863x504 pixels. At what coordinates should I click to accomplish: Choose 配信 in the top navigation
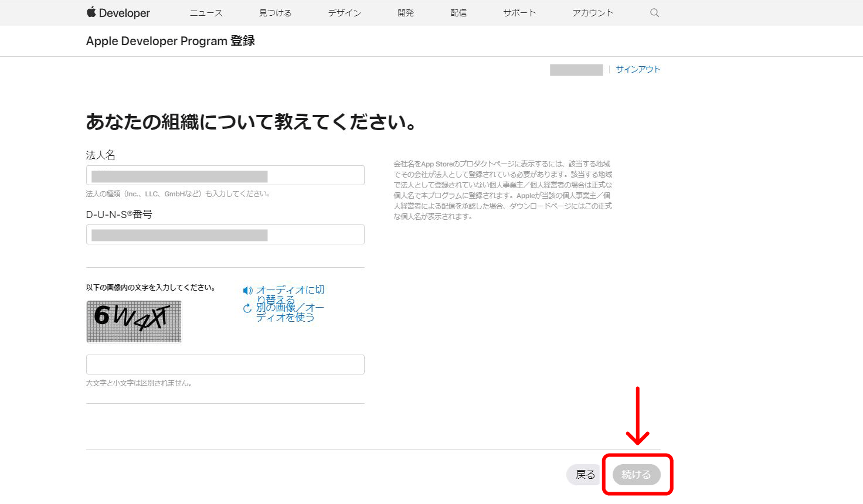[x=458, y=13]
